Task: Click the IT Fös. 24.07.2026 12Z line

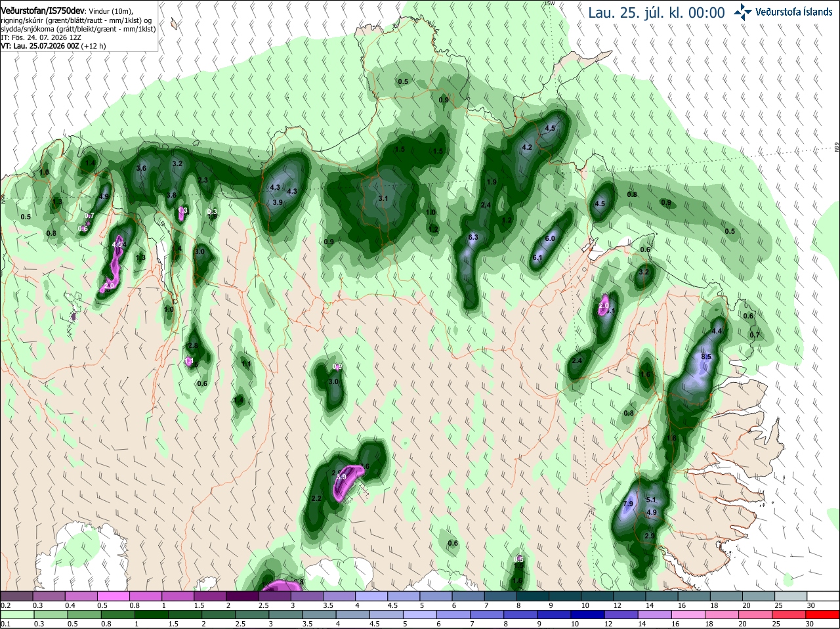Action: 41,37
